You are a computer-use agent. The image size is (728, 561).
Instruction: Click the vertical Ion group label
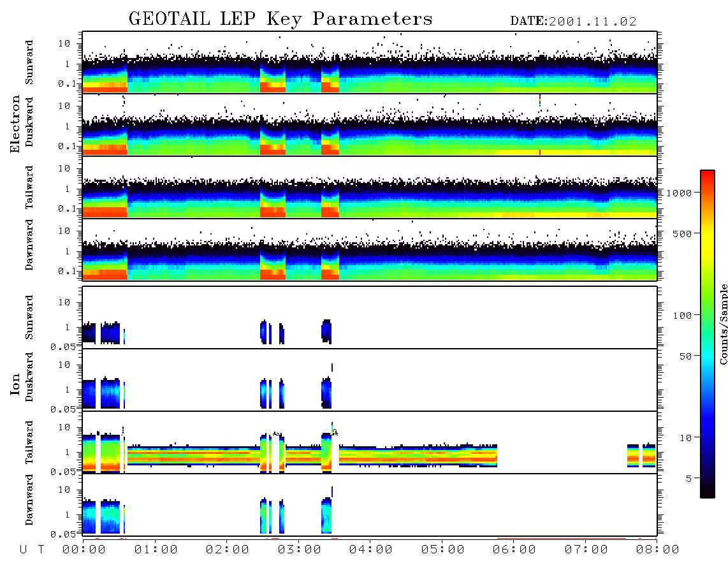point(15,384)
